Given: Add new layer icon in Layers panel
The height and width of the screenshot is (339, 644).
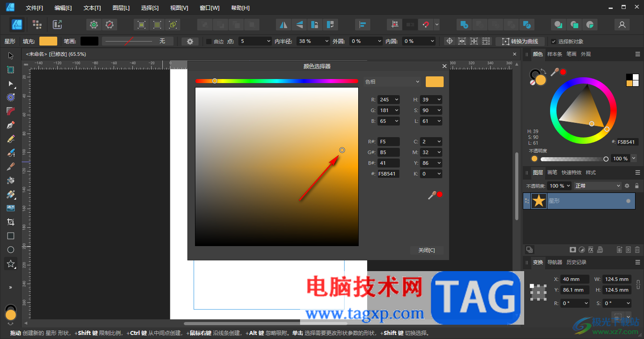Looking at the screenshot, I should (619, 250).
